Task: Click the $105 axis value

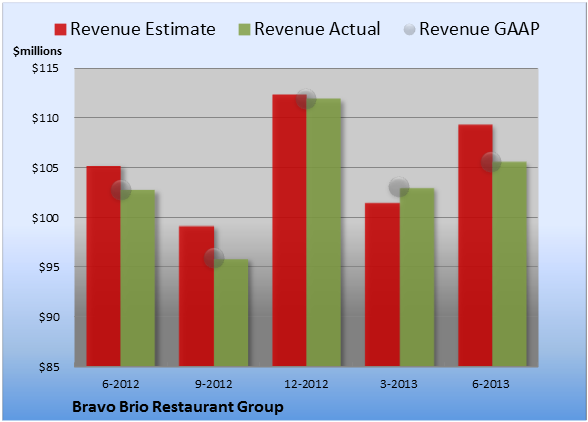Action: point(45,168)
